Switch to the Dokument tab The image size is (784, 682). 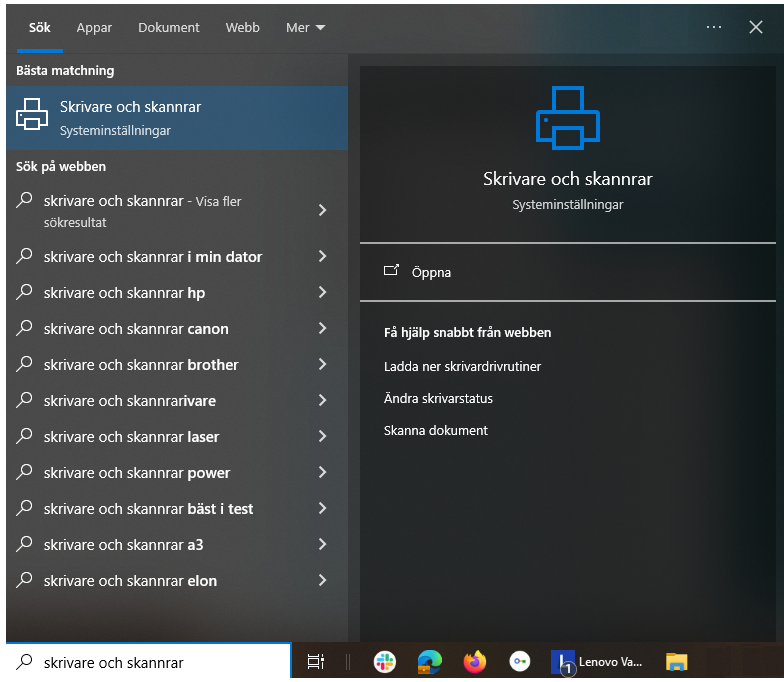[169, 28]
